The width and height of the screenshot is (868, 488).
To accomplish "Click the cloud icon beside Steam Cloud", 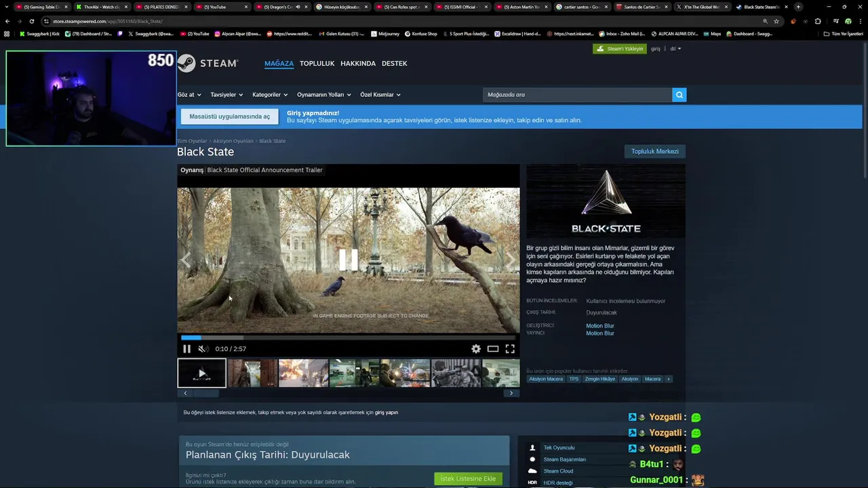I will [532, 471].
